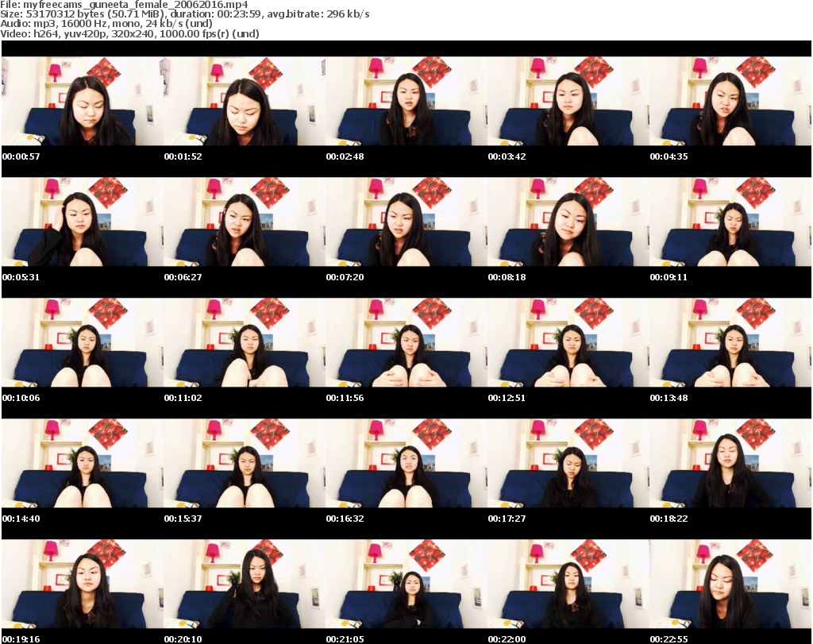Screen dimensions: 813x644
Task: Click the Size and duration info line
Action: click(184, 14)
